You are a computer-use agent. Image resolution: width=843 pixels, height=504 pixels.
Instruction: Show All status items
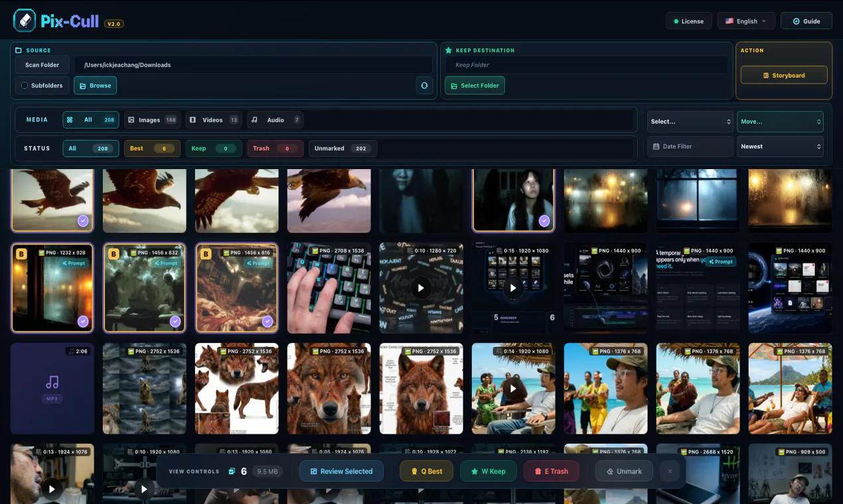coord(91,149)
